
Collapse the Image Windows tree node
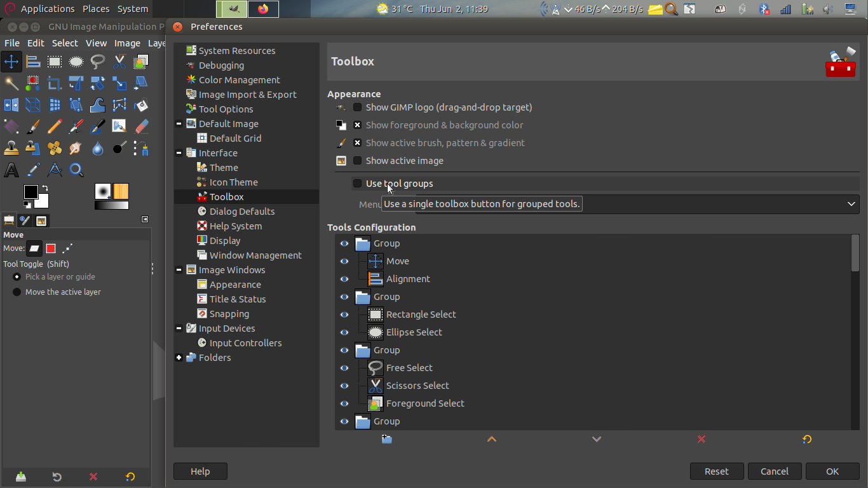point(179,270)
